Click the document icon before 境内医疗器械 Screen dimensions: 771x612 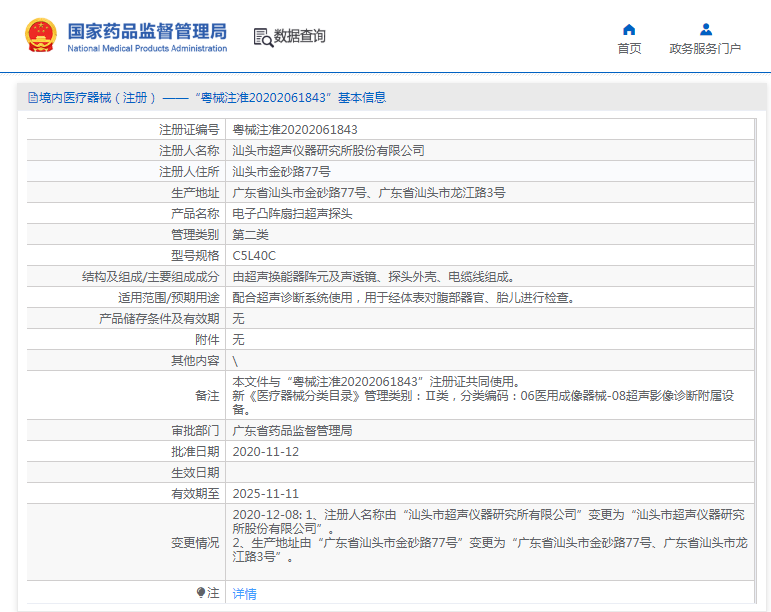click(33, 98)
